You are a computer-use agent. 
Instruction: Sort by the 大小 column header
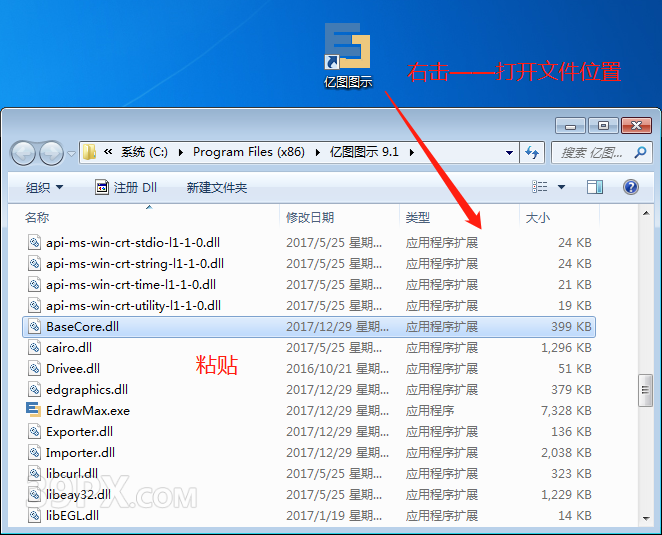(x=537, y=217)
